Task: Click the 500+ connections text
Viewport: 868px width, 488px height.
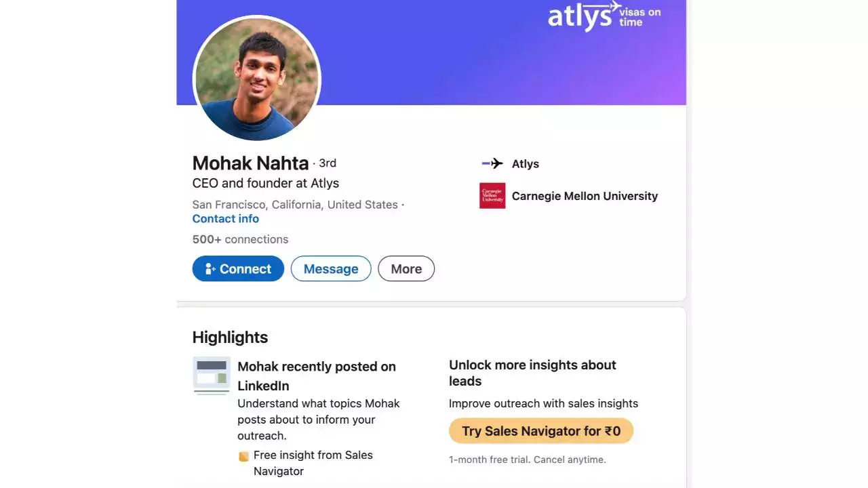Action: [240, 239]
